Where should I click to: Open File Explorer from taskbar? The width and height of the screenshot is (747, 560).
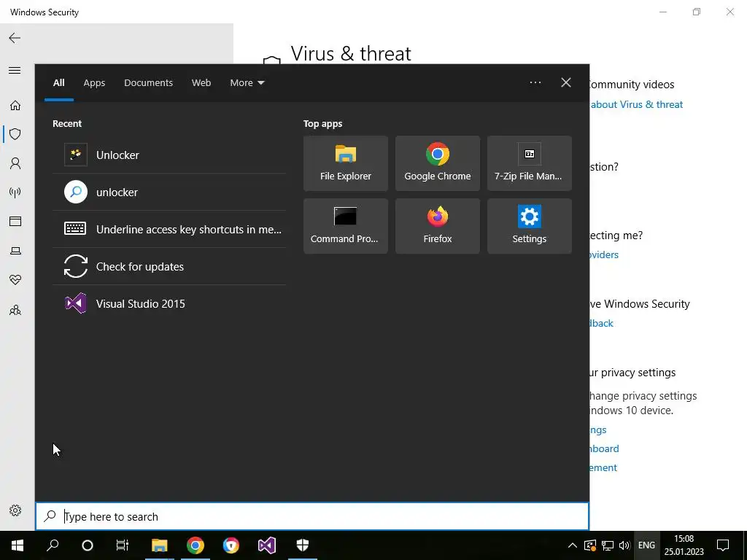(x=160, y=545)
